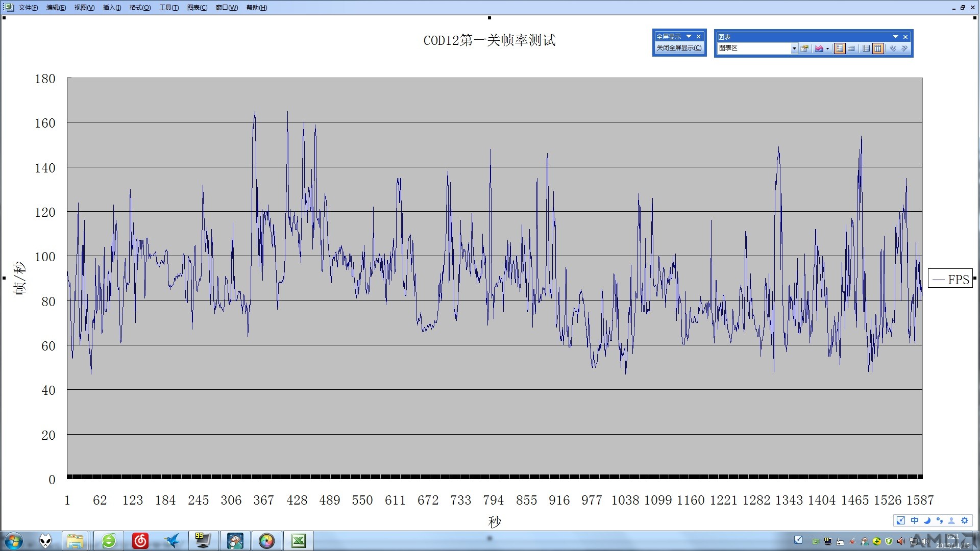
Task: Open the chart objects dropdown arrow
Action: (x=794, y=48)
